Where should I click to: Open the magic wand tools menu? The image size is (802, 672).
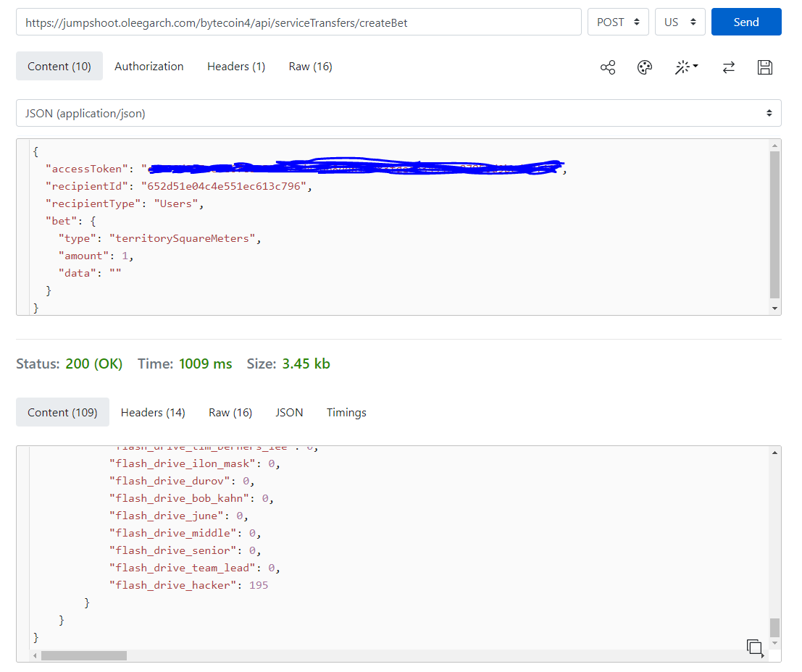click(686, 67)
